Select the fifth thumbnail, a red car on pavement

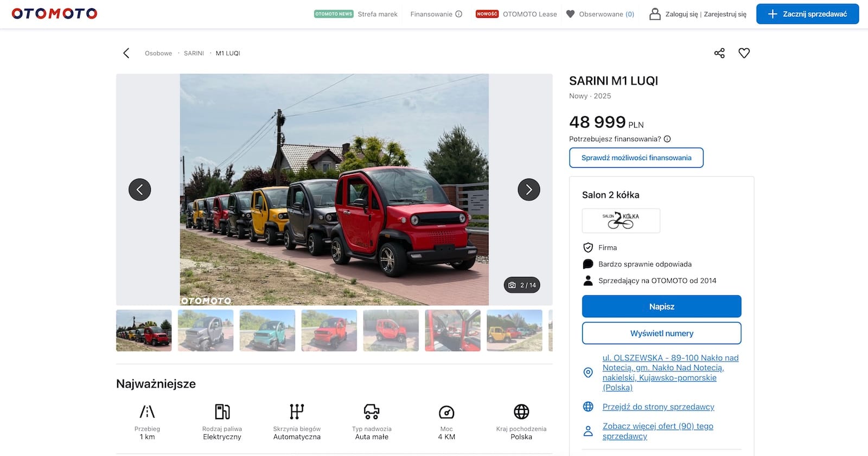click(x=391, y=331)
